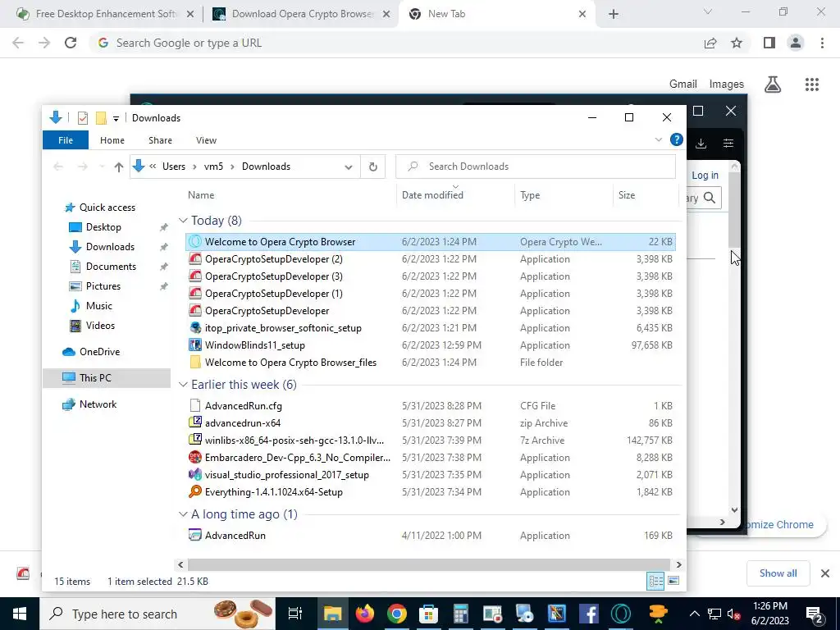Open Google apps grid icon

(x=812, y=84)
